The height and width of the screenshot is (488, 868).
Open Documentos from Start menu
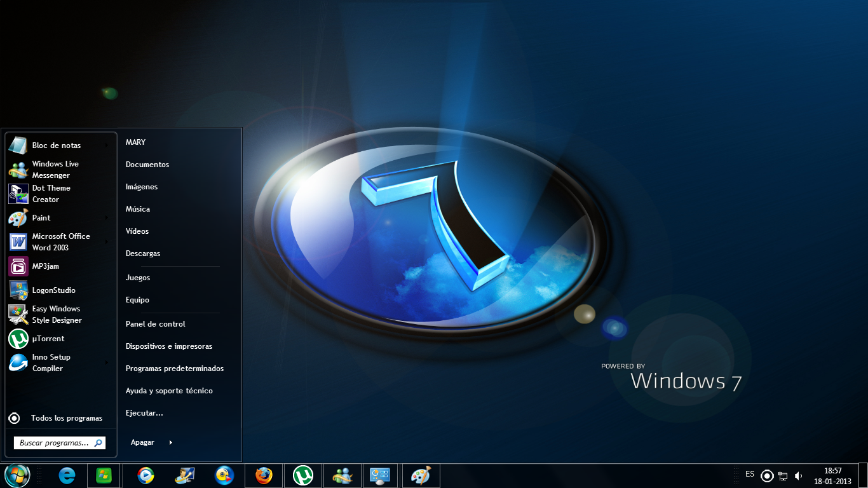[147, 165]
